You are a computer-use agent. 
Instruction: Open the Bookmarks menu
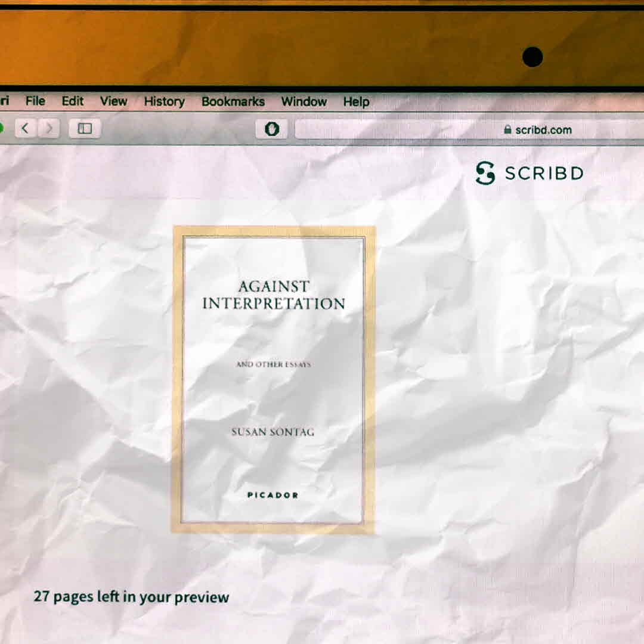click(x=233, y=102)
